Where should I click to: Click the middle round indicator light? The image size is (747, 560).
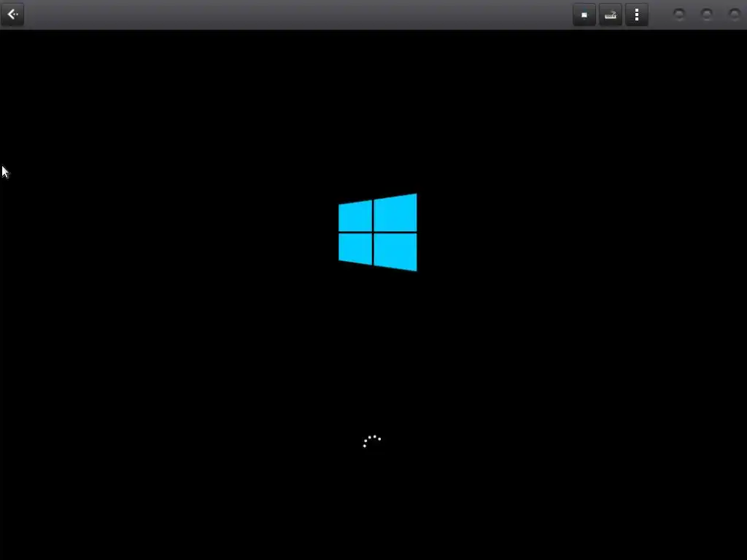706,15
